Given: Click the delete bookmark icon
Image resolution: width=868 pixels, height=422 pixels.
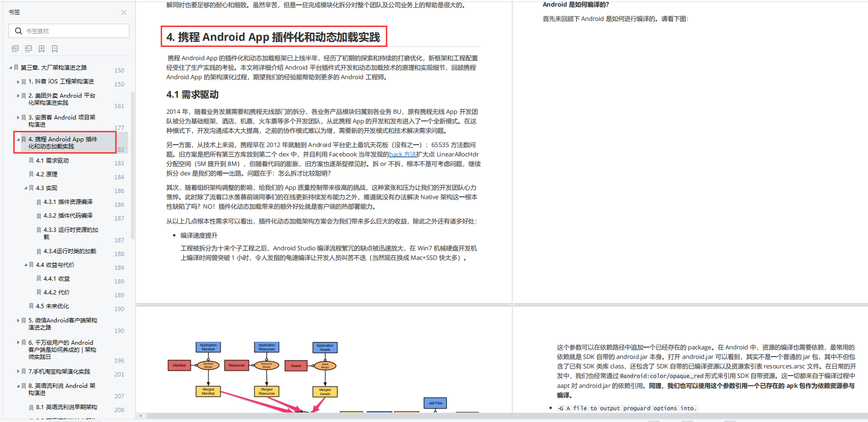Looking at the screenshot, I should (x=55, y=49).
